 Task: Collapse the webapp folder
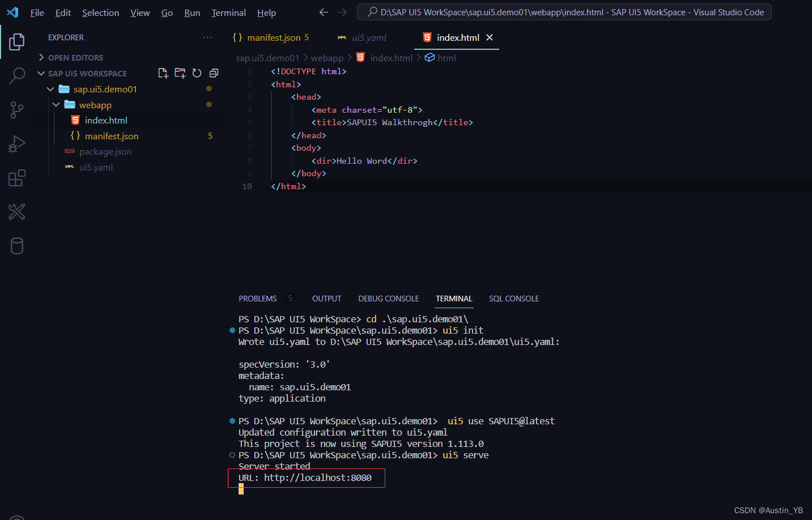56,105
